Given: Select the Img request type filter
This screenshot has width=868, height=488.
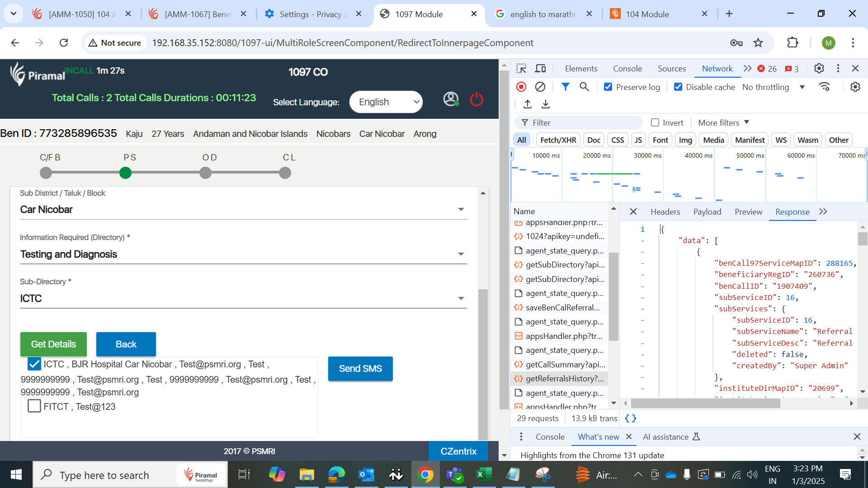Looking at the screenshot, I should [x=685, y=140].
